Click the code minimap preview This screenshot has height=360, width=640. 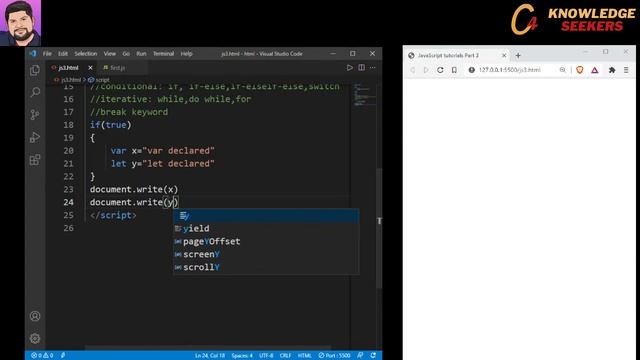(364, 95)
